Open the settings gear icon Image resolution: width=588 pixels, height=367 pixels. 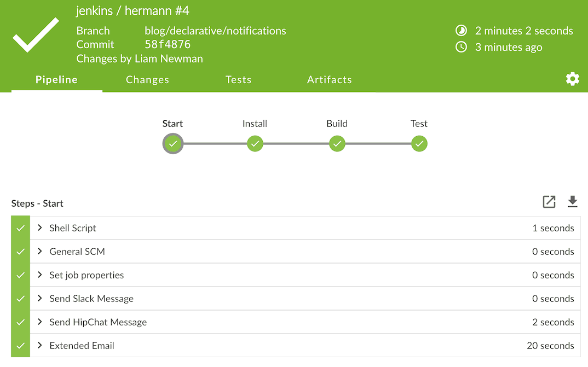(x=572, y=79)
